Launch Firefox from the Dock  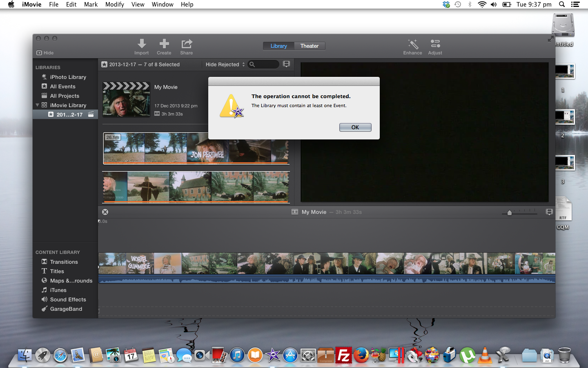coord(361,355)
